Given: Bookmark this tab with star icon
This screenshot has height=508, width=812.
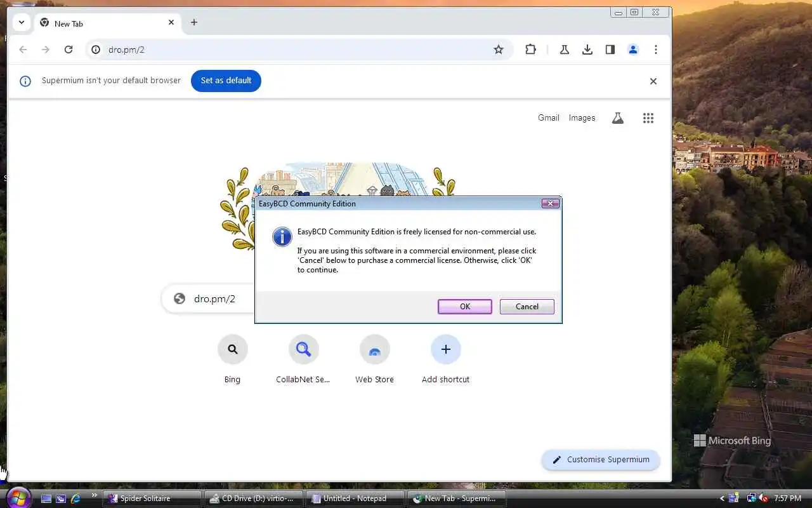Looking at the screenshot, I should coord(499,50).
